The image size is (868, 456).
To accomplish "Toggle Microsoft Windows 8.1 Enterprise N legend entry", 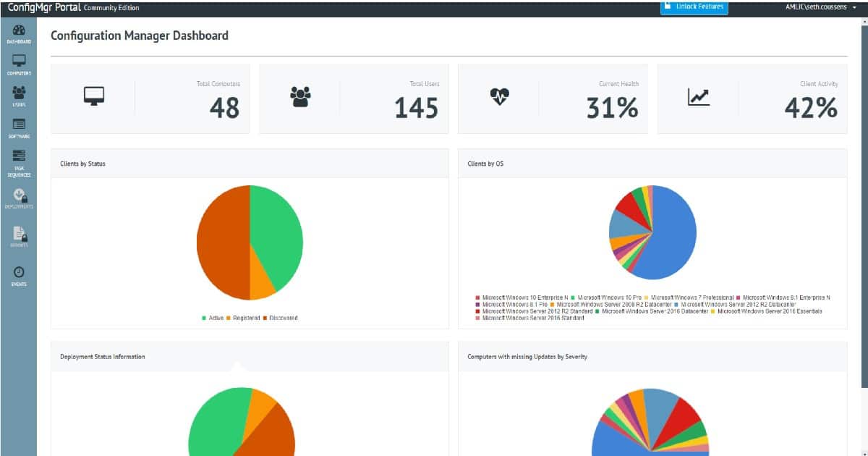I will tap(783, 298).
